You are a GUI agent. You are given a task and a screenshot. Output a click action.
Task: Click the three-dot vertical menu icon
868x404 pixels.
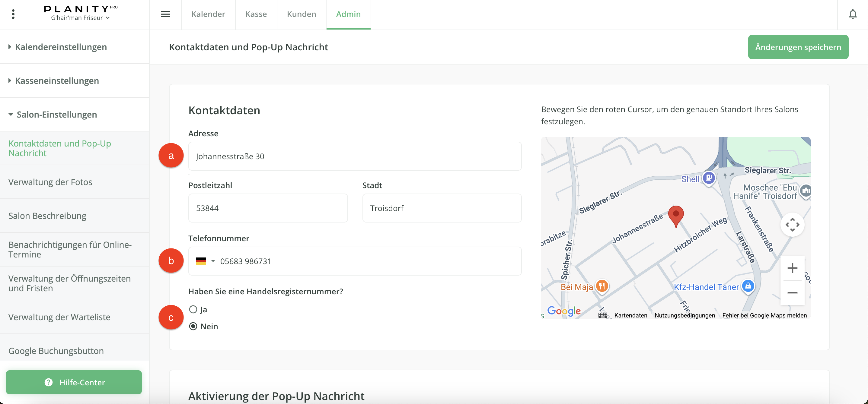click(x=13, y=14)
